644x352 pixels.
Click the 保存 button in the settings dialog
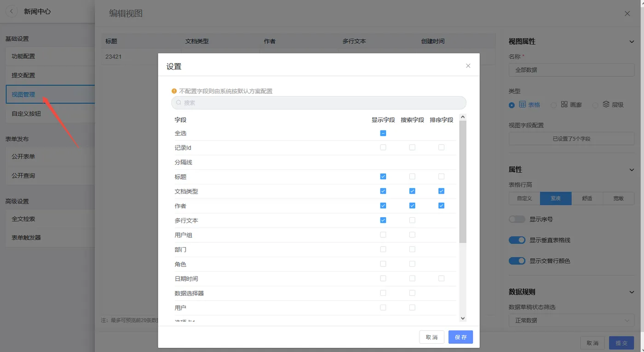tap(460, 337)
